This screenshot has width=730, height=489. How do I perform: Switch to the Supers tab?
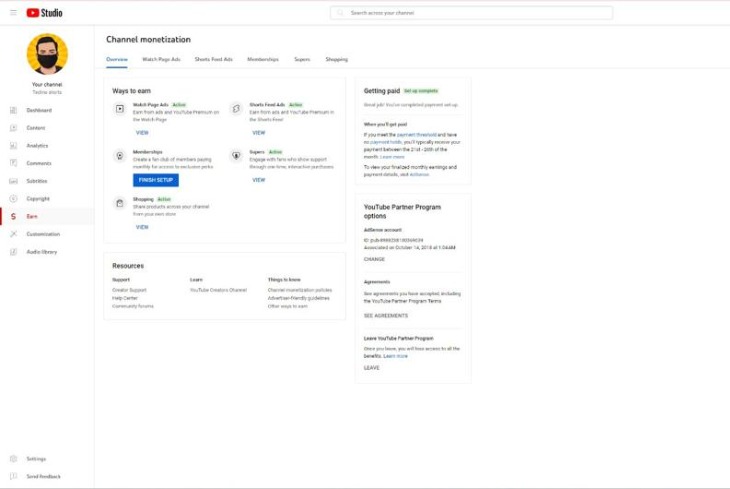(x=302, y=60)
